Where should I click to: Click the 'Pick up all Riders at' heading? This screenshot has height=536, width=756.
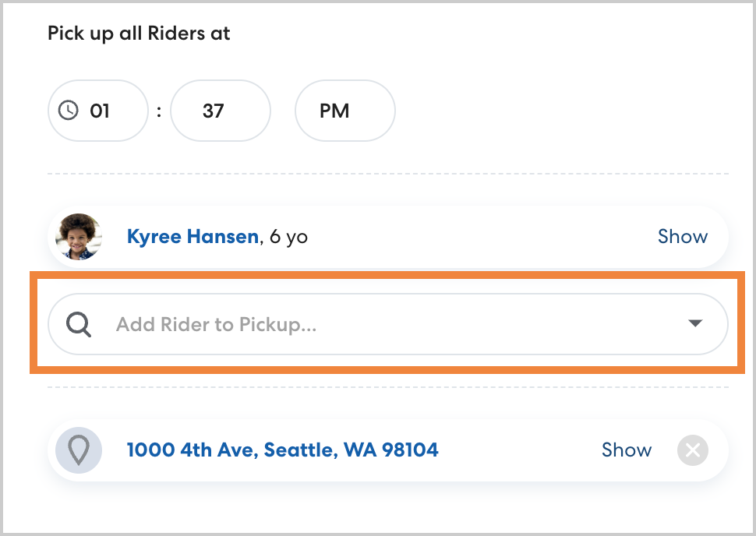139,33
